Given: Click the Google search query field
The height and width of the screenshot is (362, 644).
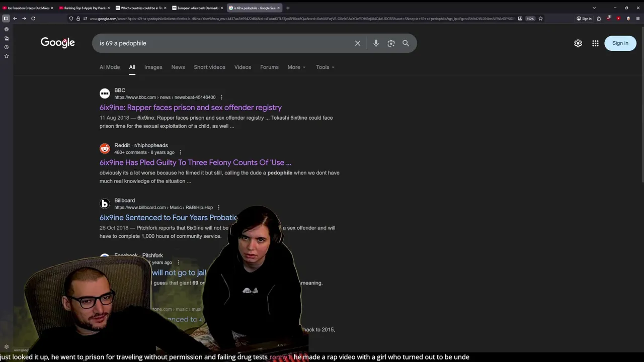Looking at the screenshot, I should (x=224, y=43).
